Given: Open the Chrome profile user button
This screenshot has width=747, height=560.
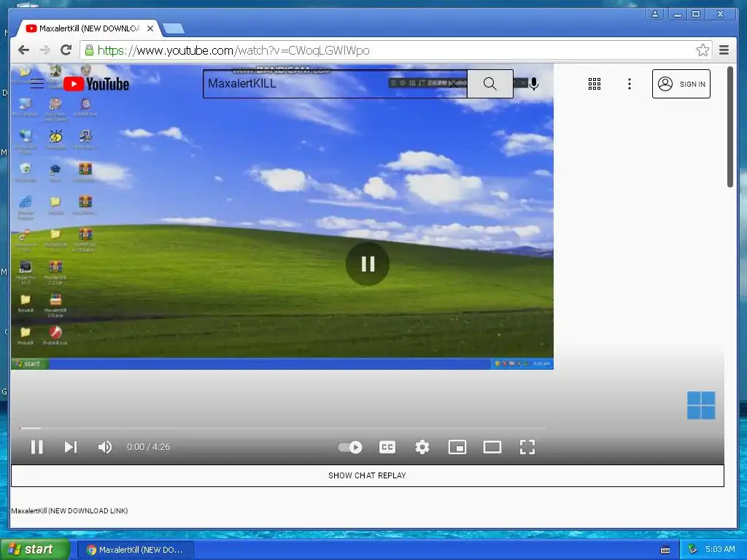Looking at the screenshot, I should pos(655,15).
